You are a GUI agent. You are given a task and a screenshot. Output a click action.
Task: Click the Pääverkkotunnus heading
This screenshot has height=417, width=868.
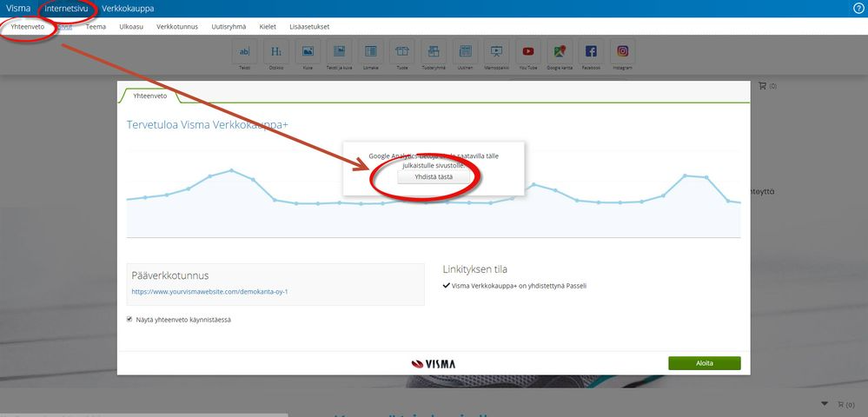170,275
